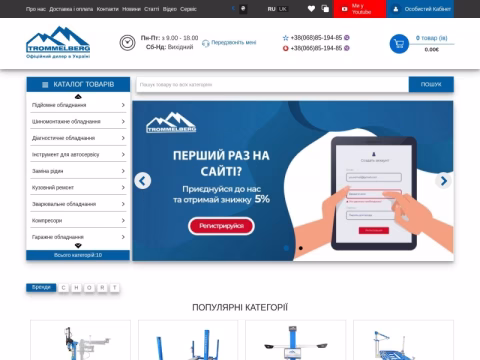Click the Каталог товарів header
Viewport: 480px width, 360px height.
click(78, 85)
